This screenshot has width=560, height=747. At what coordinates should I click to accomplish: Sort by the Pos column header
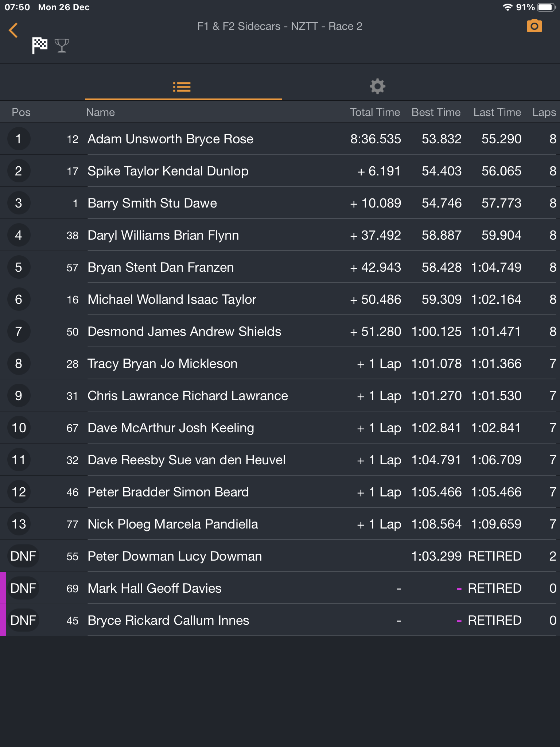[x=21, y=112]
